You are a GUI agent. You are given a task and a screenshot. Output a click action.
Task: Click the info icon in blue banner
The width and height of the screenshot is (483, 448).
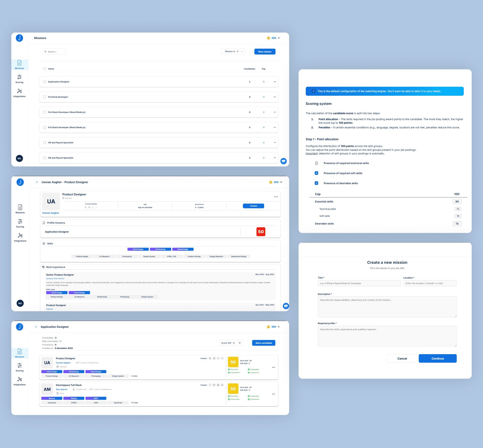click(x=313, y=91)
